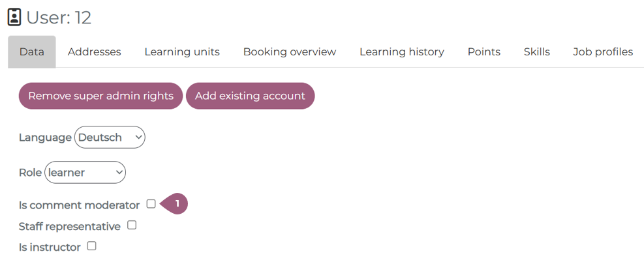The height and width of the screenshot is (262, 644).
Task: Select the Points tab
Action: point(484,52)
